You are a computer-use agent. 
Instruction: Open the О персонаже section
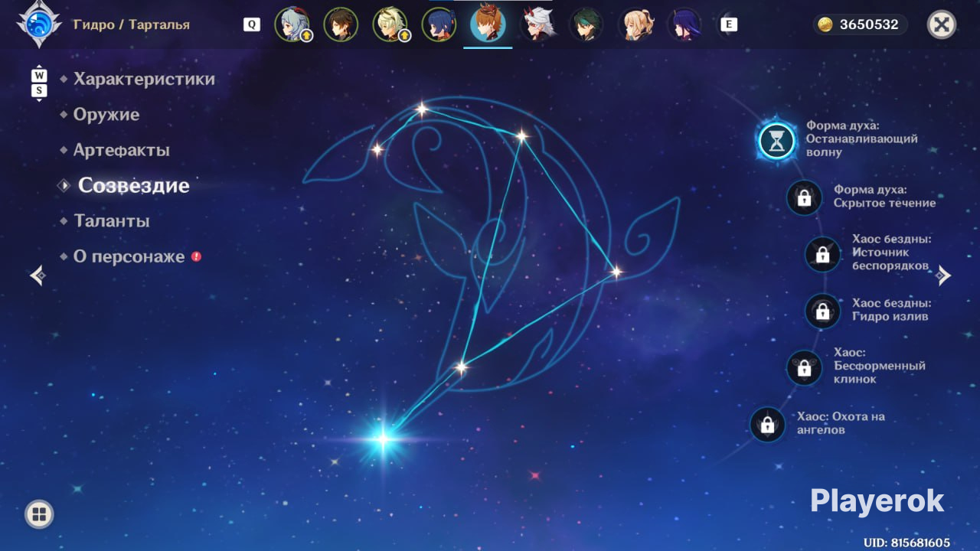click(129, 256)
